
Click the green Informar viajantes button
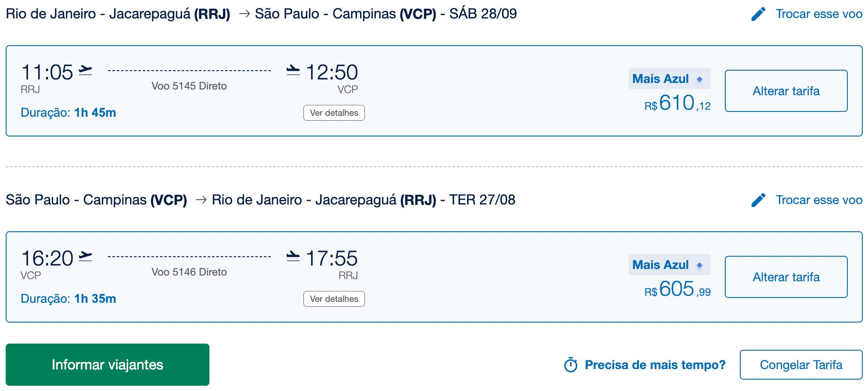tap(108, 365)
